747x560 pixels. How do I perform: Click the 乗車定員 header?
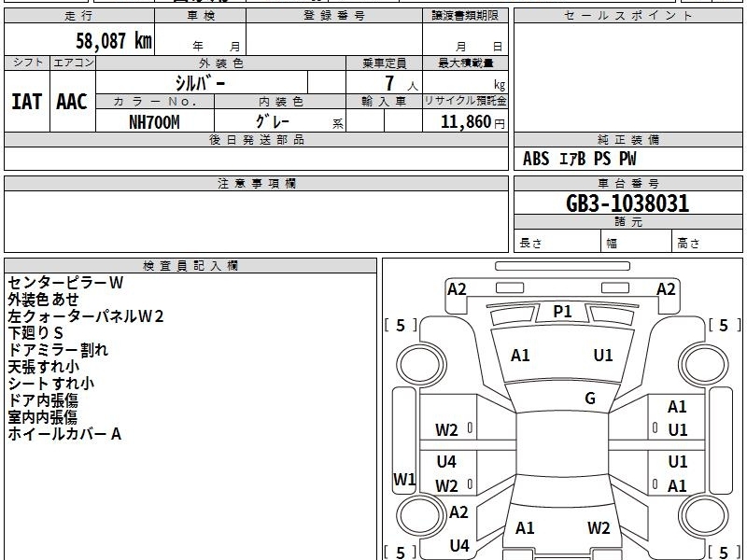pos(385,63)
